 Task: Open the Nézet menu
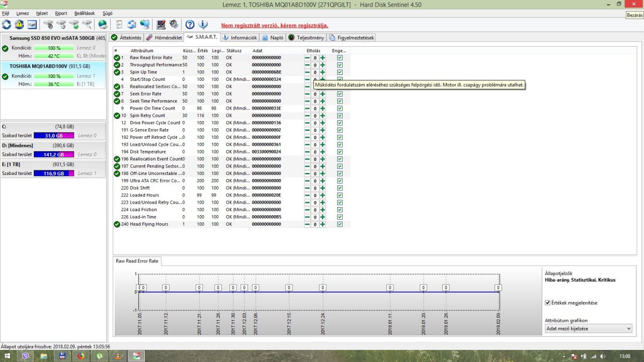(x=42, y=14)
